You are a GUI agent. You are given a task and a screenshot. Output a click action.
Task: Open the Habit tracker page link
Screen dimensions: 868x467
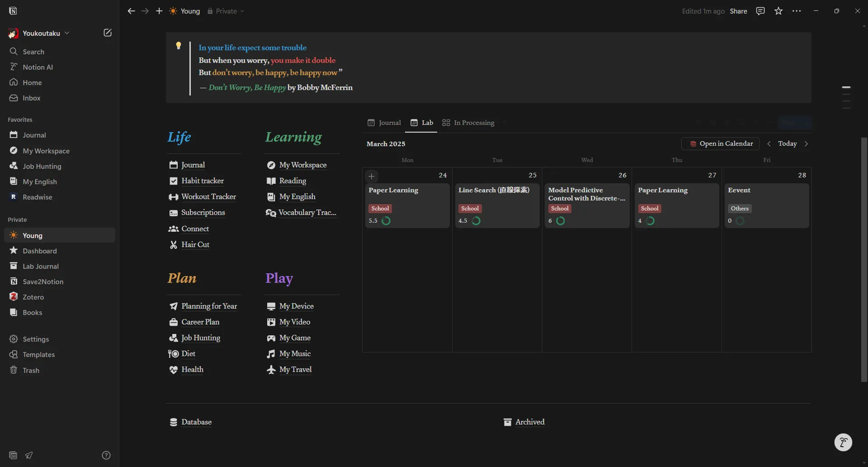click(202, 181)
